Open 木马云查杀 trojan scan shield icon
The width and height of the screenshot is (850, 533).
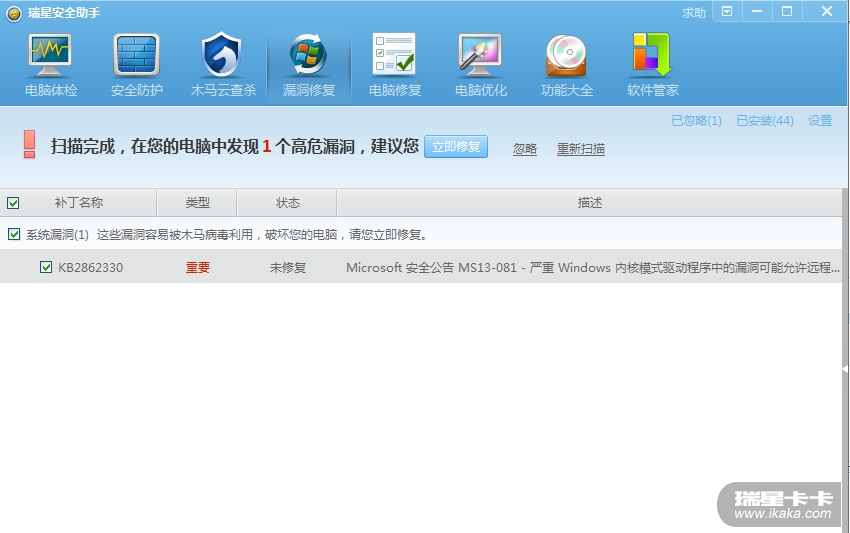[223, 65]
